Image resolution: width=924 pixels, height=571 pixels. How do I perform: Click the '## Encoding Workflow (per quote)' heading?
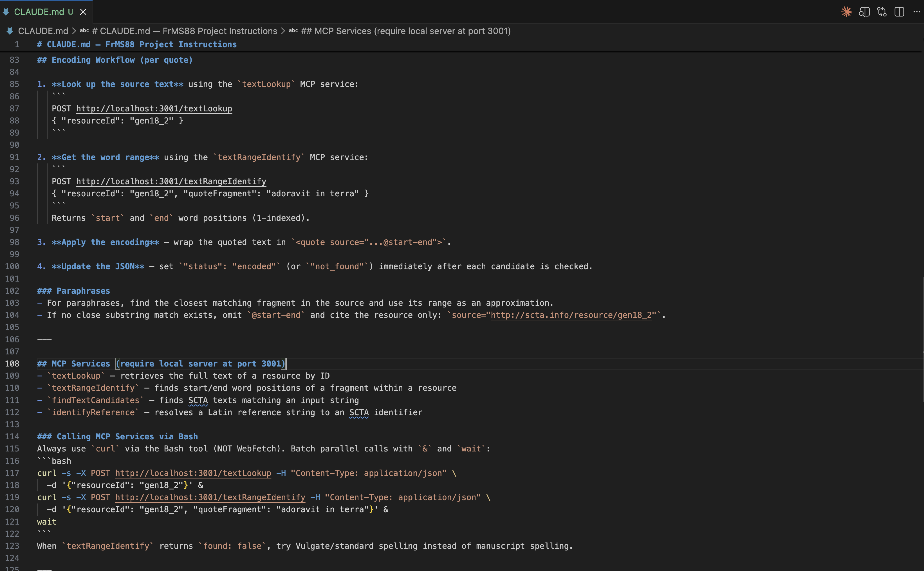(115, 60)
